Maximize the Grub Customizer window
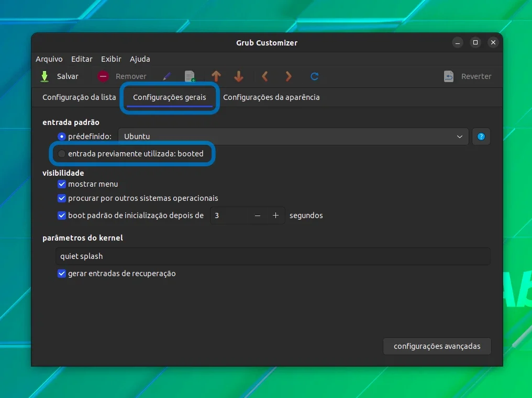Screen dimensions: 532x398 [x=475, y=42]
